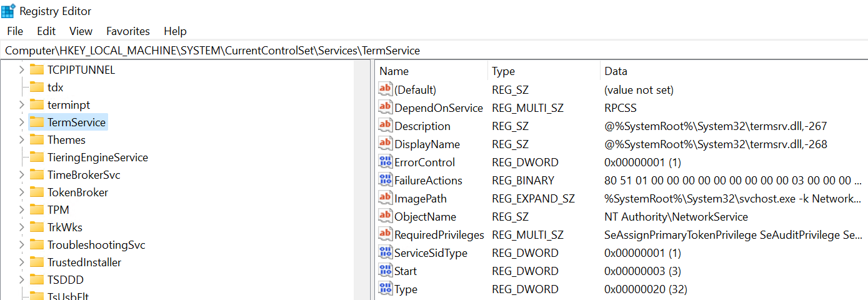Click string icon beside Description value
Viewport: 868px width, 300px height.
click(x=386, y=126)
